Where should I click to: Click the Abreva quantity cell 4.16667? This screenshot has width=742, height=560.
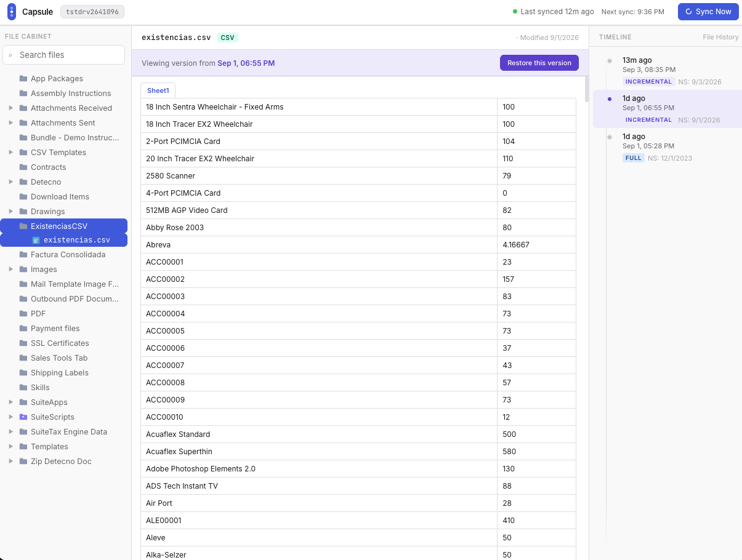(537, 245)
